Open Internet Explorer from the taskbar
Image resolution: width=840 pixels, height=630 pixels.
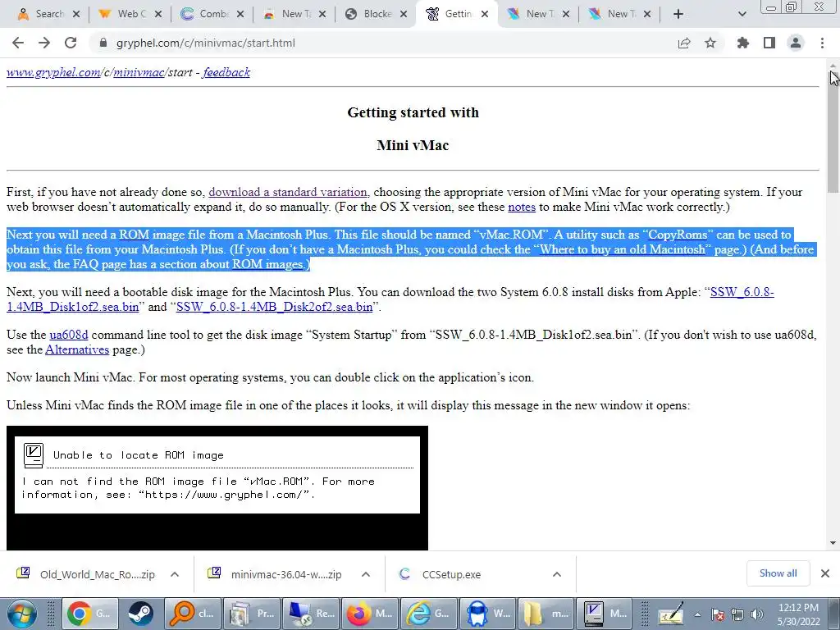coord(427,614)
